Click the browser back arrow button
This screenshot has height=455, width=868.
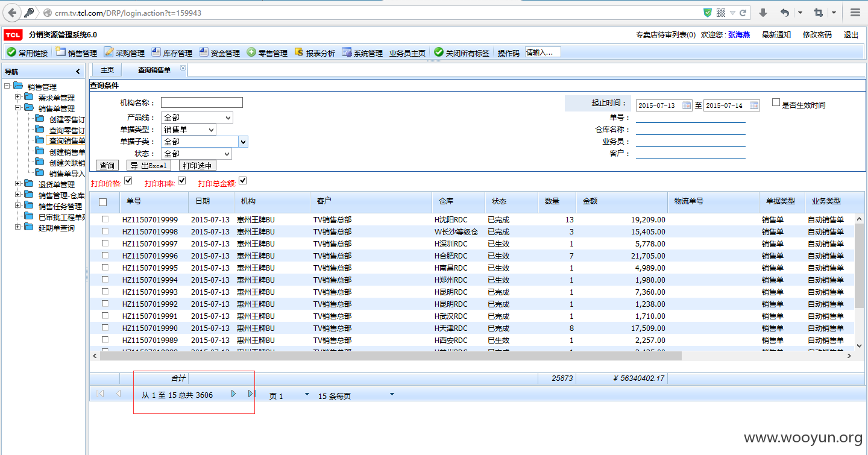(12, 13)
